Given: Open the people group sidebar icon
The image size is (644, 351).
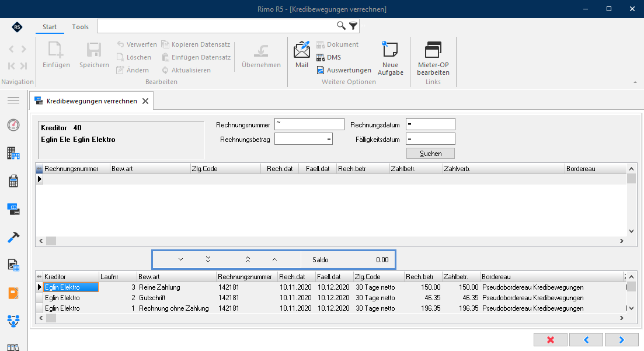Looking at the screenshot, I should 13,321.
